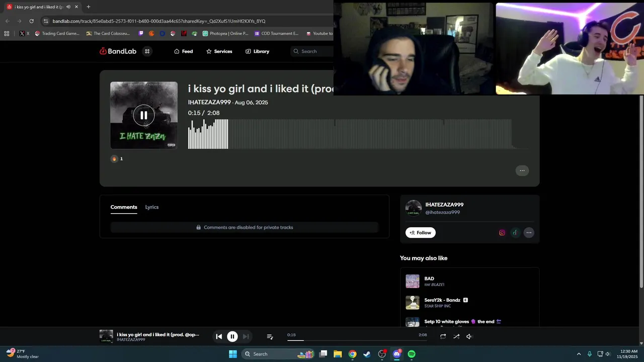Open the artist's Instagram link
This screenshot has height=362, width=644.
502,233
